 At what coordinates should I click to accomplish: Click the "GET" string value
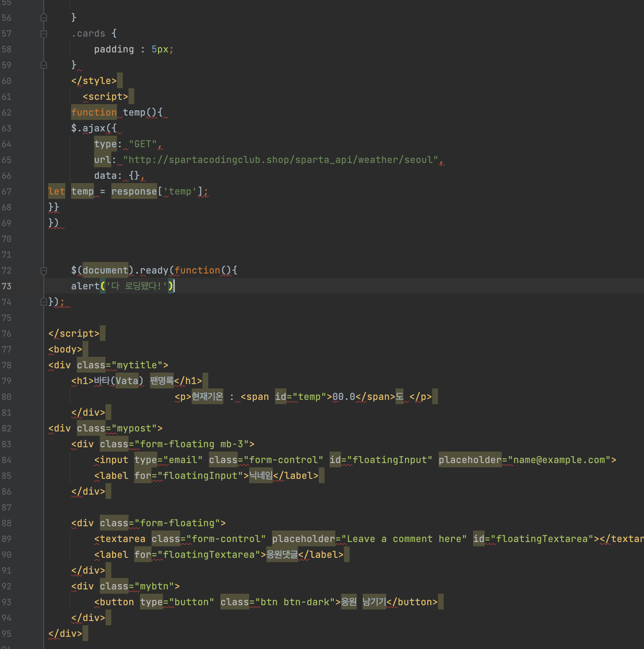click(143, 144)
